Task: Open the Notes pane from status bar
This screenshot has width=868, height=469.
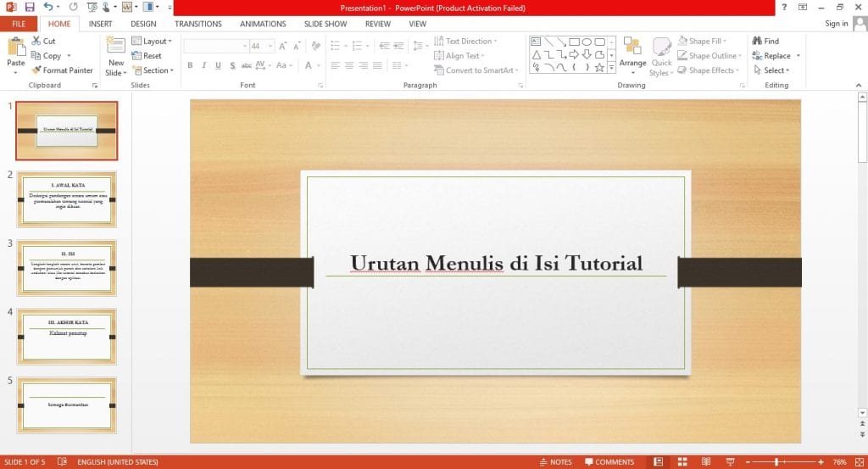Action: point(555,462)
